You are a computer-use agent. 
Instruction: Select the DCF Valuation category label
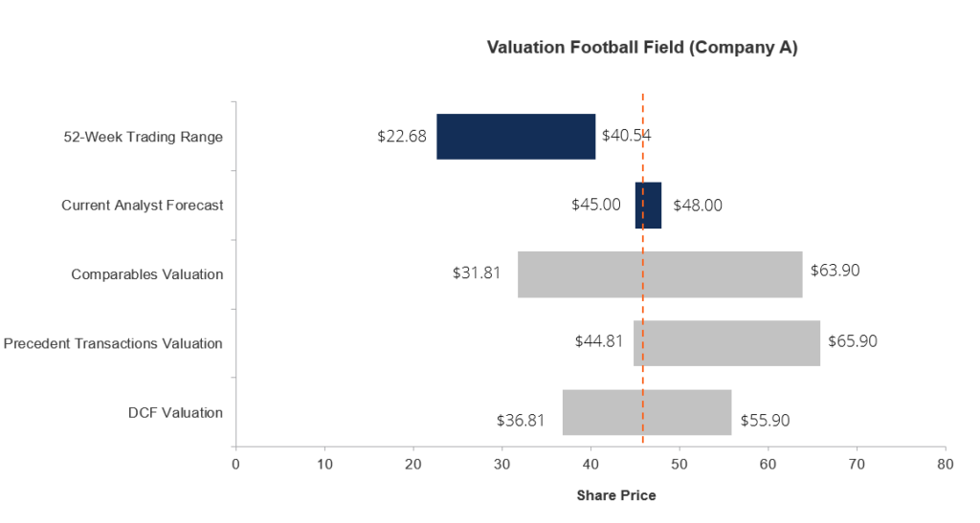coord(175,413)
